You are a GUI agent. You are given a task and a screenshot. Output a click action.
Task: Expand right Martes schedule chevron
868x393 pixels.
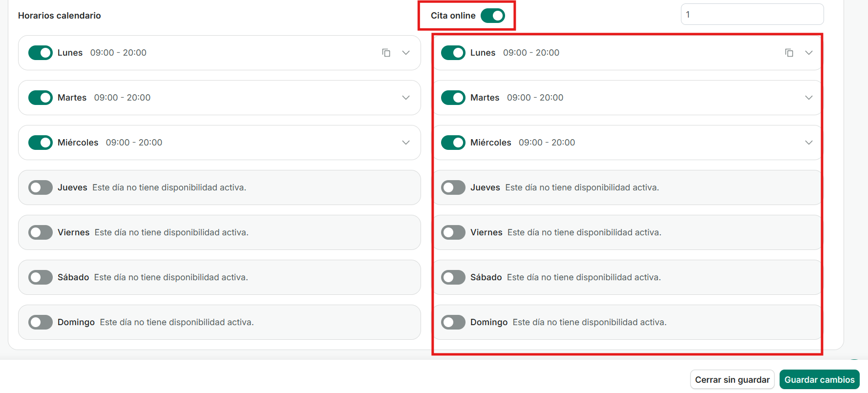(x=809, y=98)
